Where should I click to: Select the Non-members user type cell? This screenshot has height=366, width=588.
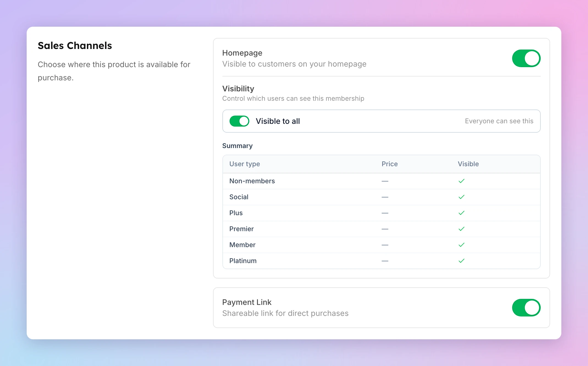coord(252,181)
